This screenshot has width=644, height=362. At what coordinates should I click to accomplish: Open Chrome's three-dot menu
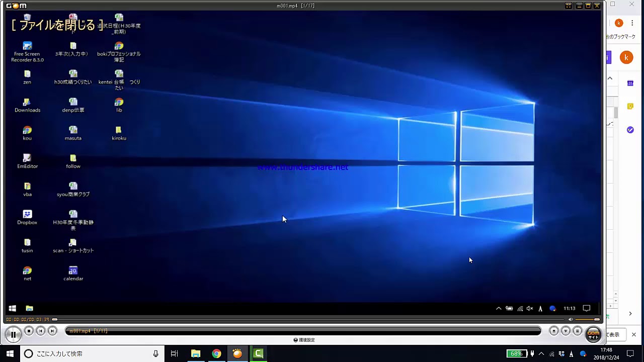click(632, 23)
